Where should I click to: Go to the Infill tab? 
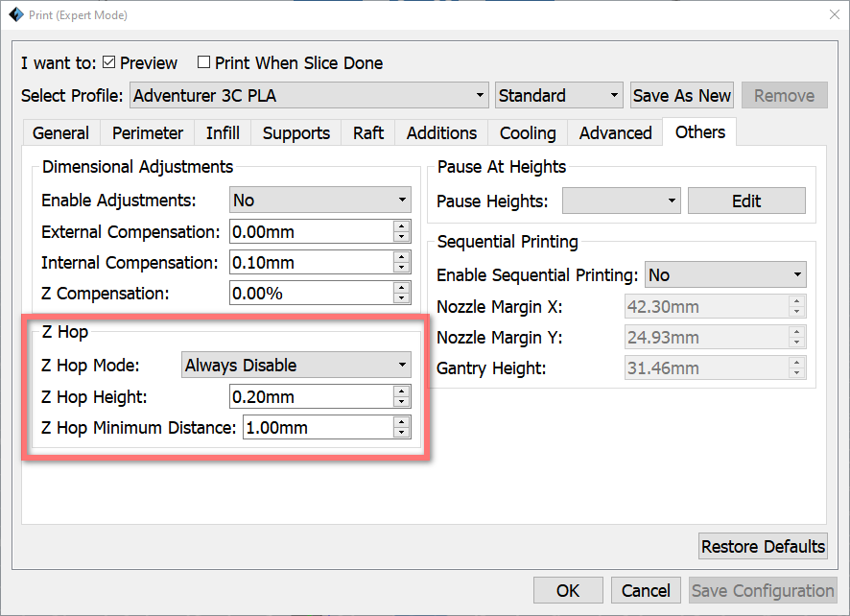[223, 132]
